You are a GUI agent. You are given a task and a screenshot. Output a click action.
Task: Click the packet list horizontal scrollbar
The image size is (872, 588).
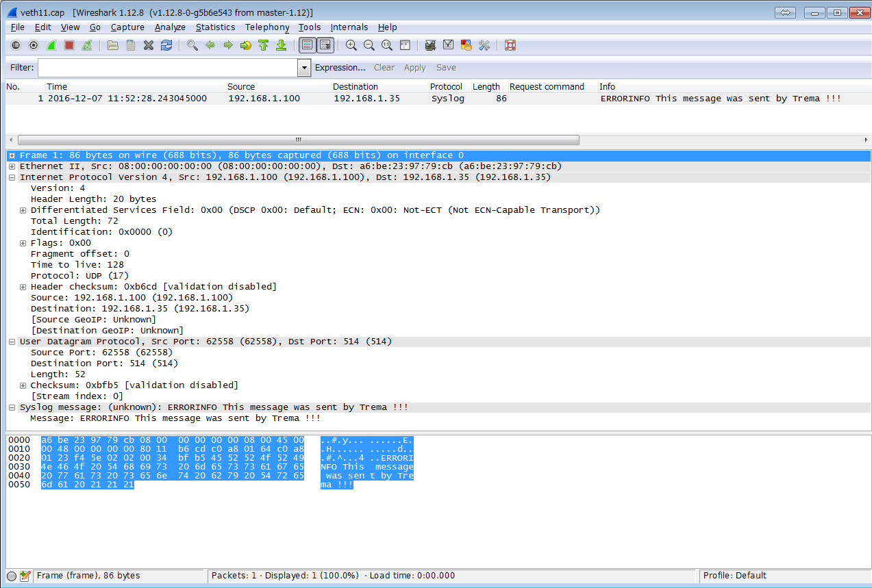click(298, 140)
